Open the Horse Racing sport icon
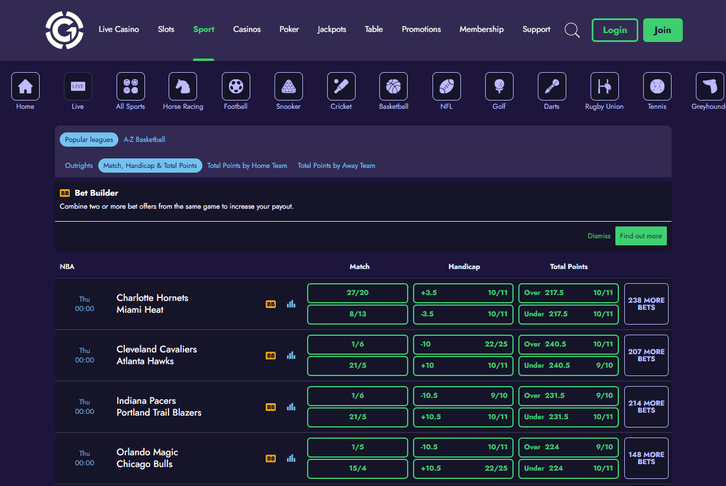The height and width of the screenshot is (486, 726). [x=183, y=87]
